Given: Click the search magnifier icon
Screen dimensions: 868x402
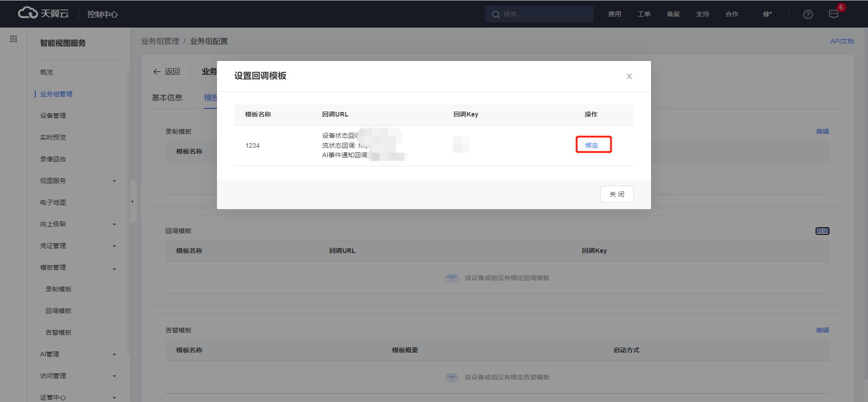Looking at the screenshot, I should pyautogui.click(x=496, y=14).
